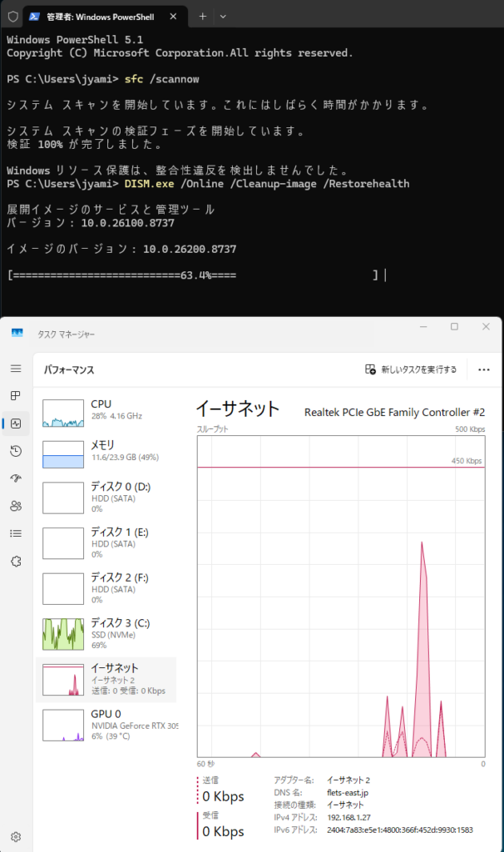Open the Services page icon in sidebar
Viewport: 504px width, 852px height.
[16, 562]
